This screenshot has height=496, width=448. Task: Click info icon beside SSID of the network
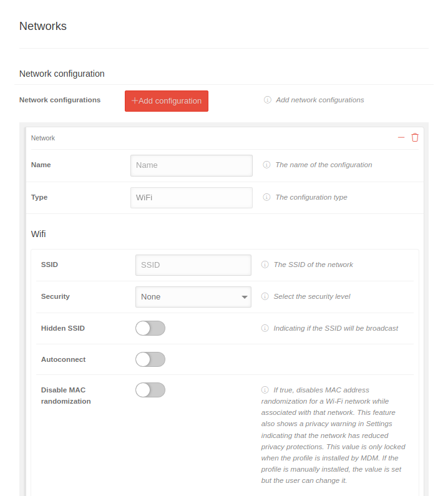(265, 265)
